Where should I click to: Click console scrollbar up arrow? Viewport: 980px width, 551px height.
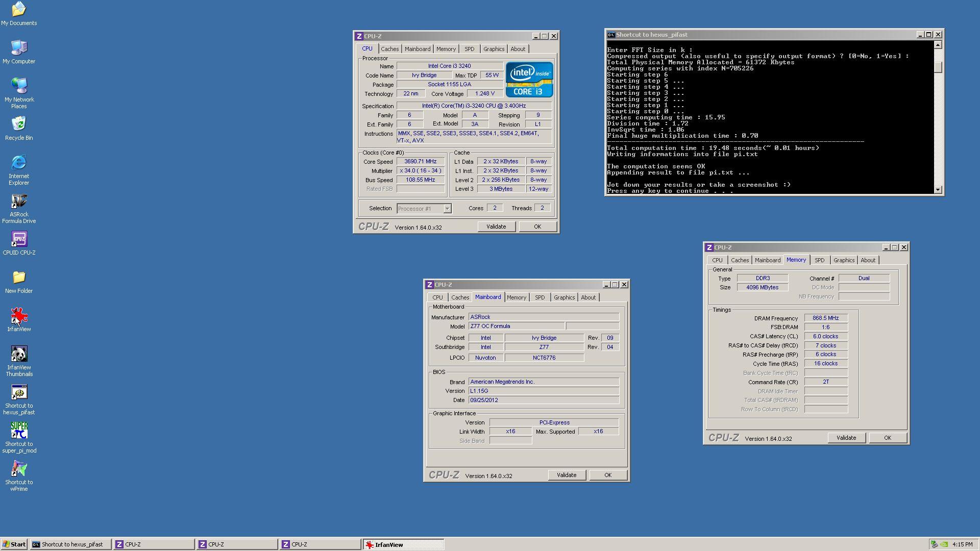[x=938, y=45]
